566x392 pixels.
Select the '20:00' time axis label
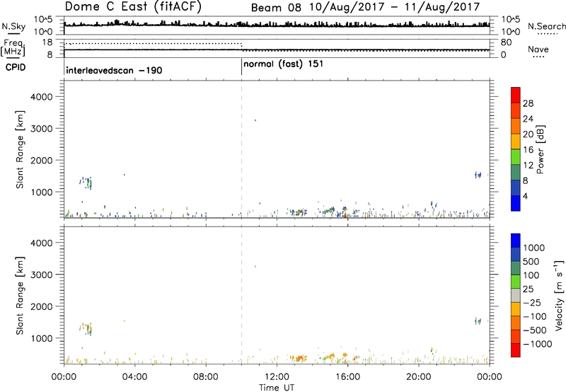coord(418,377)
